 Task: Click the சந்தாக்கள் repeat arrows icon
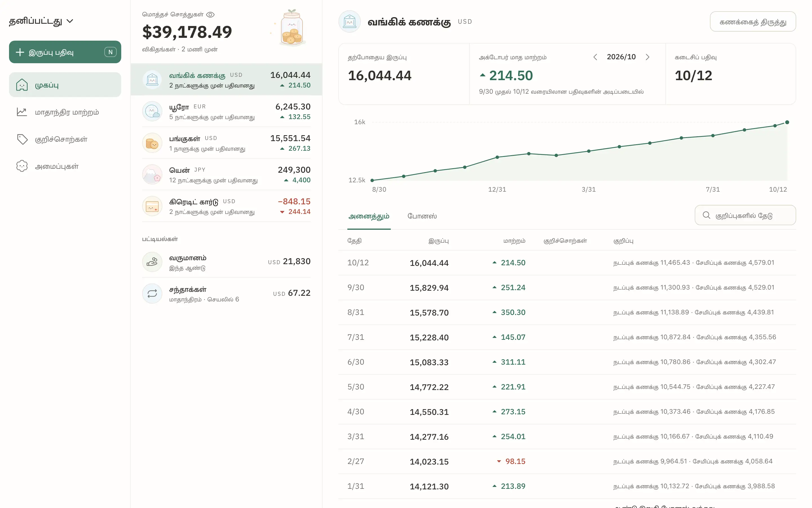click(152, 294)
